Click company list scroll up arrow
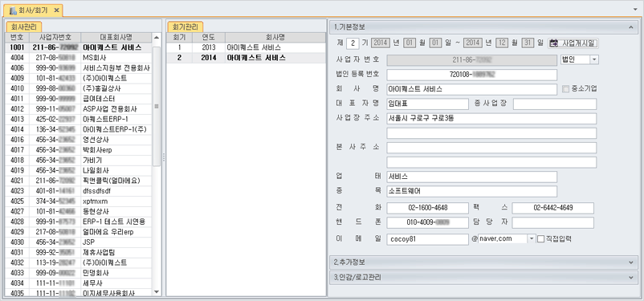Image resolution: width=644 pixels, height=301 pixels. (157, 38)
